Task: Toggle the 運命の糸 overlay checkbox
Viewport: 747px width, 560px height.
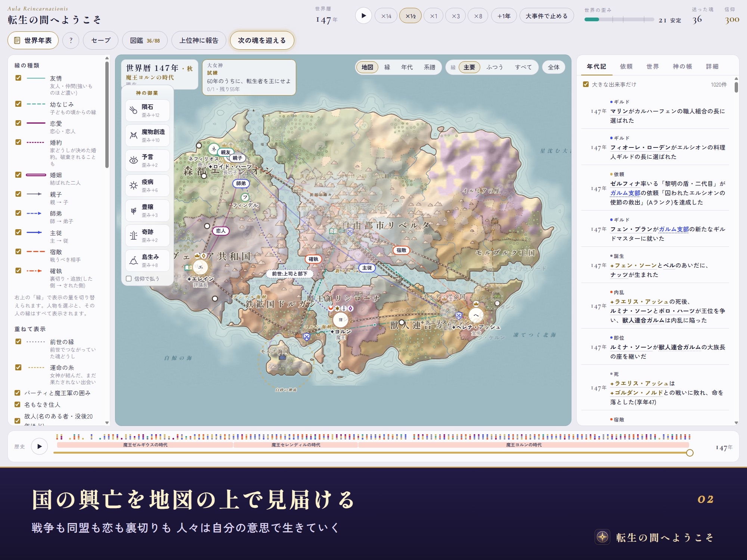Action: (x=18, y=367)
